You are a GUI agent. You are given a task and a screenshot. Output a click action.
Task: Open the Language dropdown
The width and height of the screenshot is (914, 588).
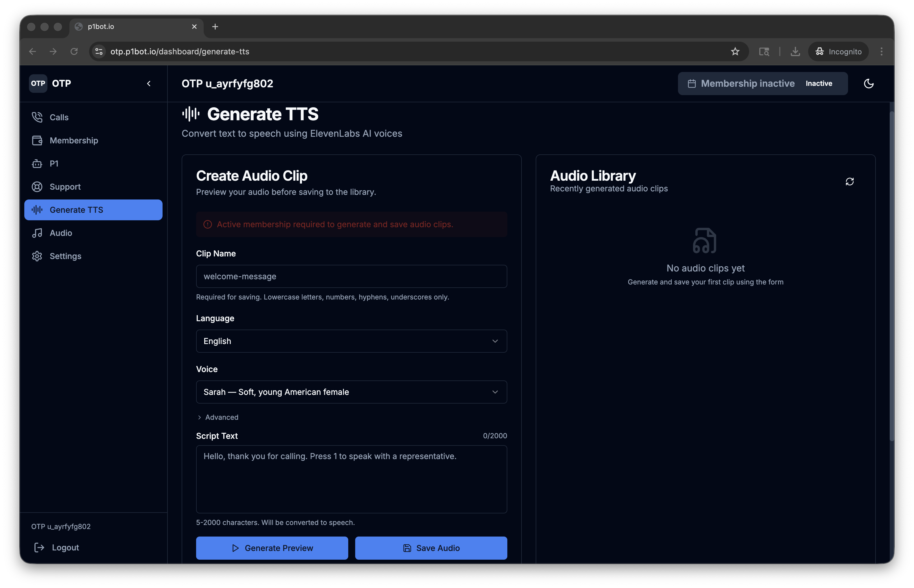click(351, 341)
